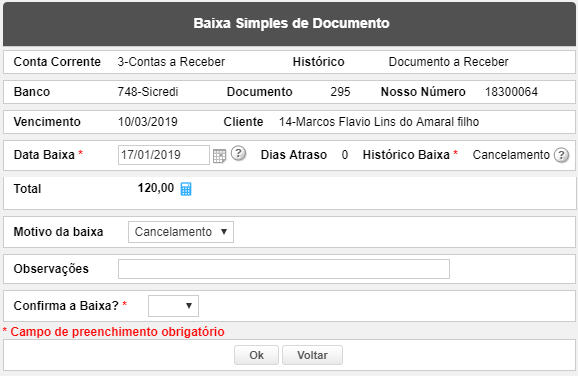Focus the Observações text field
This screenshot has height=376, width=578.
point(283,269)
